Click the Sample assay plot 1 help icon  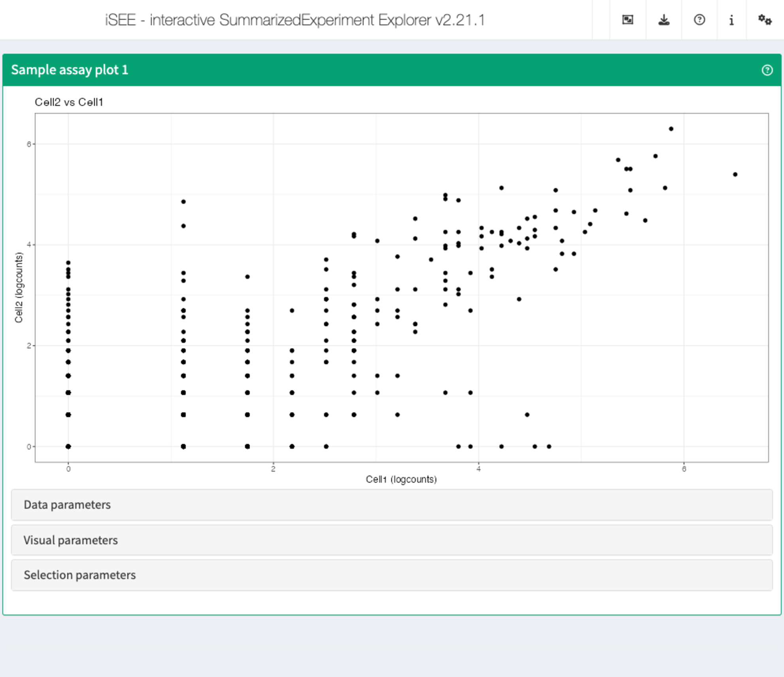pos(767,70)
